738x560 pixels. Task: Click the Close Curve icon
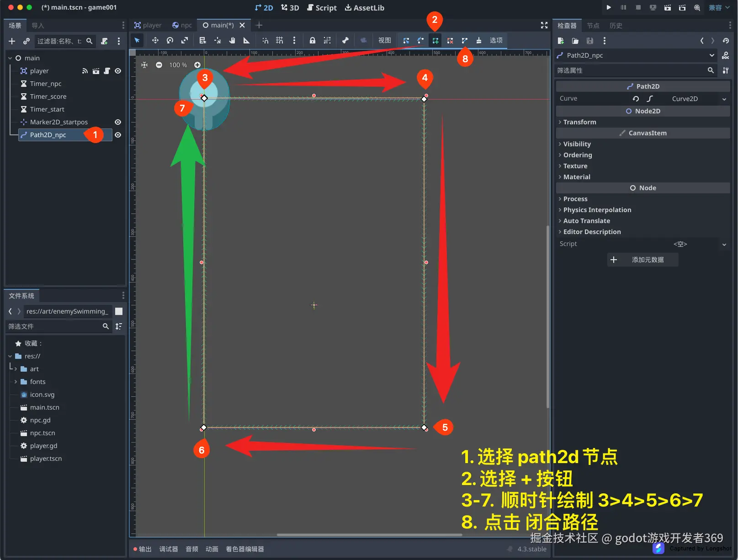tap(465, 40)
